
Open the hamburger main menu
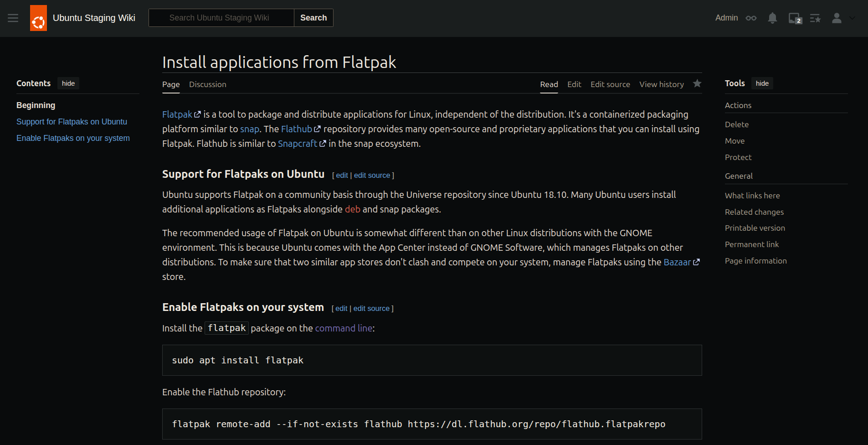(13, 18)
